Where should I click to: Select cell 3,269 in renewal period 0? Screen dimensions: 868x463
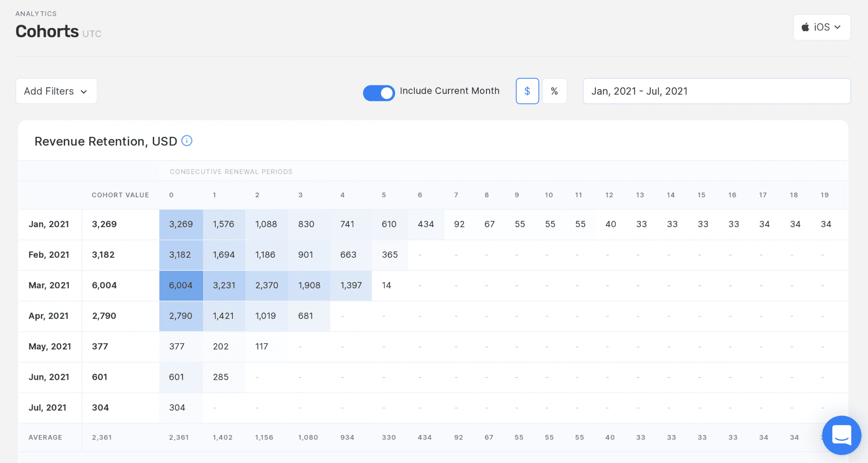(181, 224)
